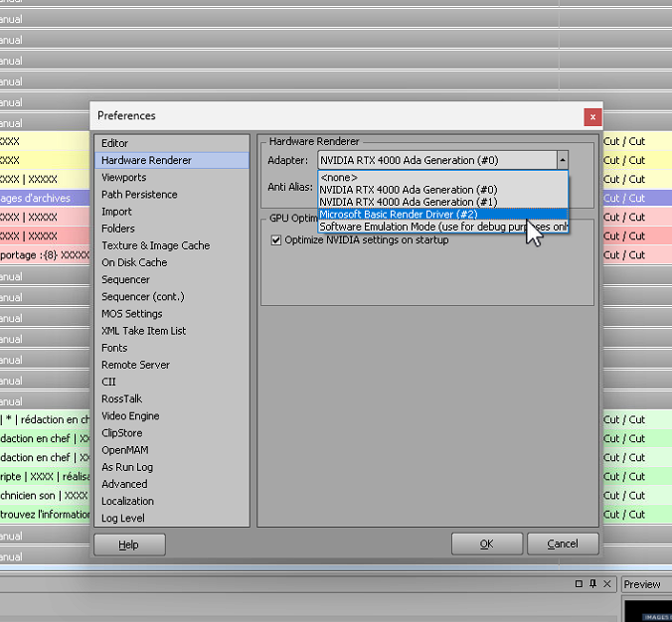The width and height of the screenshot is (672, 622).
Task: Pick Microsoft Basic Render Driver (#2)
Action: (442, 215)
